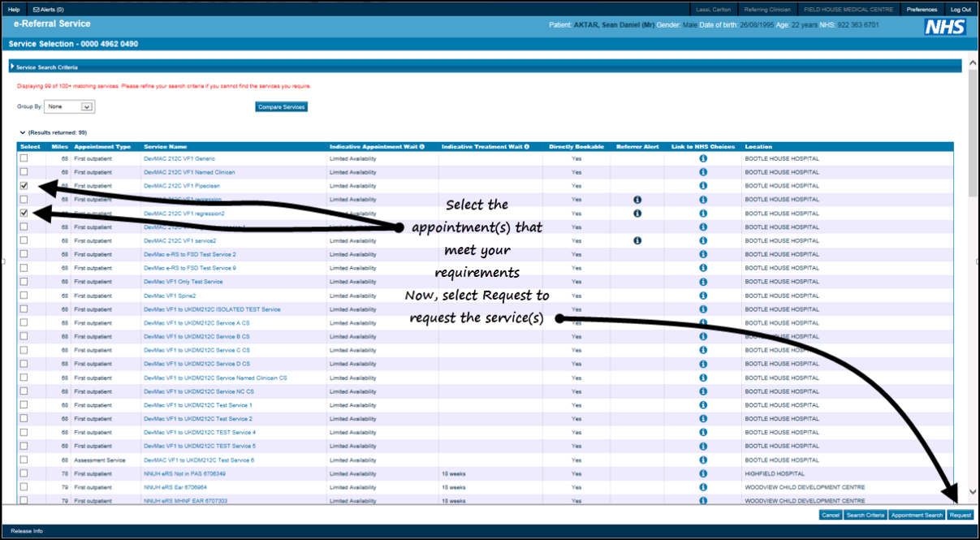Open the Referrer Alert icon for DevMAC 212C VF1 regression2
This screenshot has width=980, height=540.
click(x=637, y=213)
